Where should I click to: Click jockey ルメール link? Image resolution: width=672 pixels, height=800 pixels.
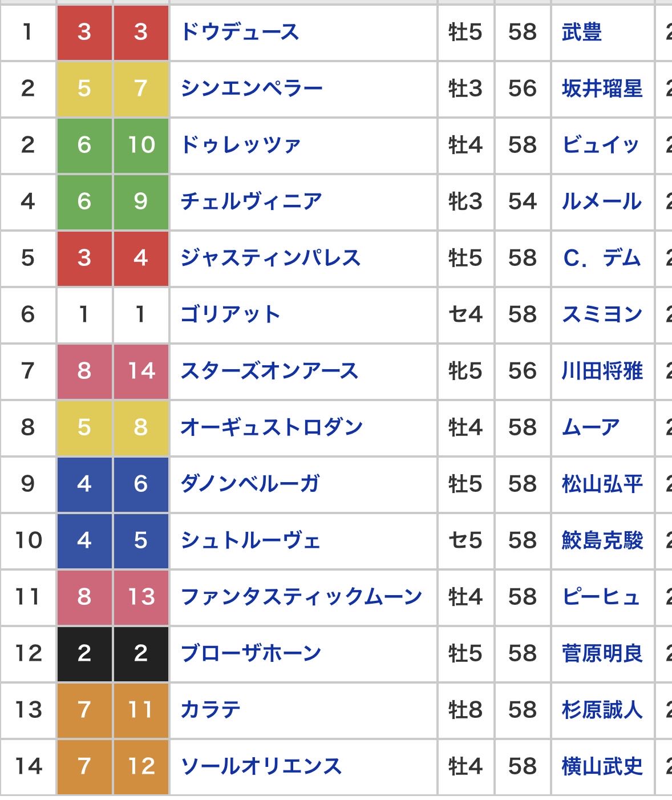(602, 201)
